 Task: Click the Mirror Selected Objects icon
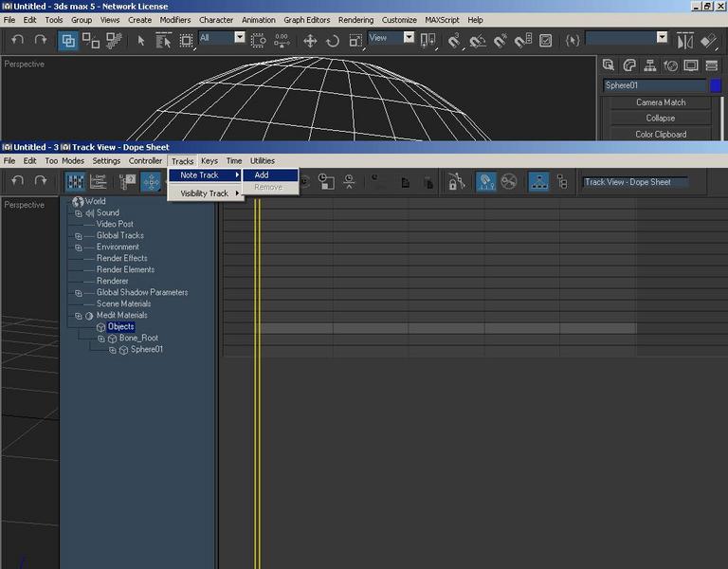(684, 41)
